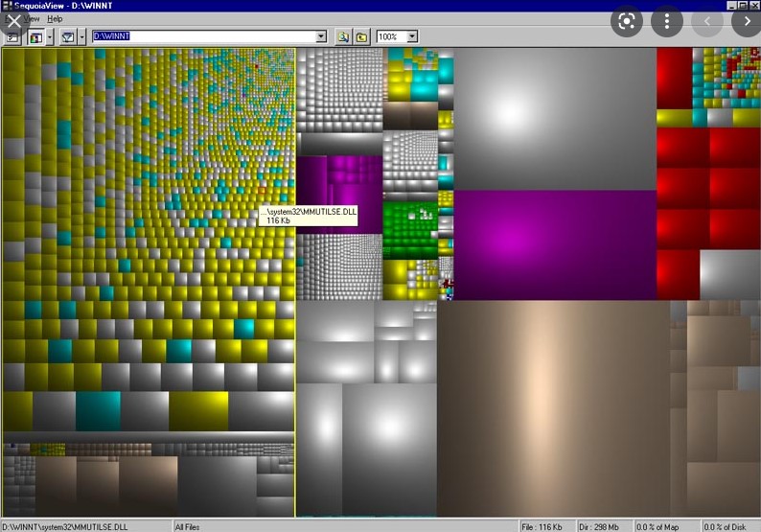Go to the previous image arrow
The image size is (761, 532).
pyautogui.click(x=706, y=21)
